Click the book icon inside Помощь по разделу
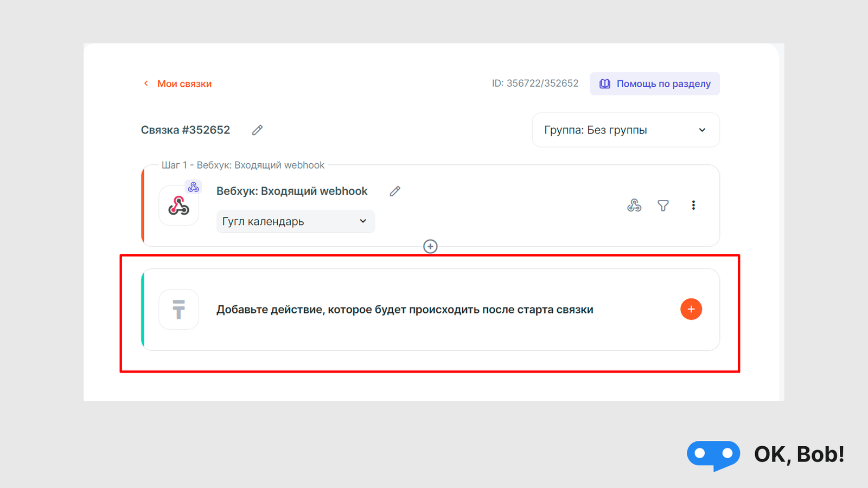 tap(604, 84)
